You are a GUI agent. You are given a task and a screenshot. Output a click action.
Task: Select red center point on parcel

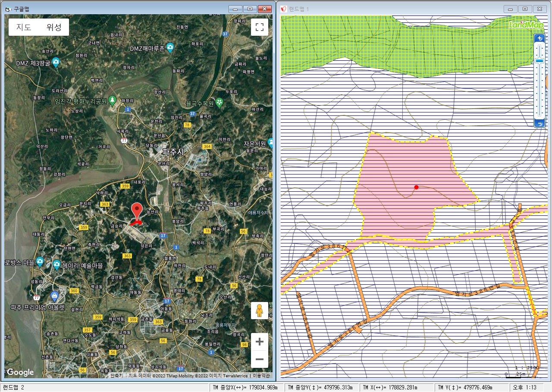pos(416,187)
